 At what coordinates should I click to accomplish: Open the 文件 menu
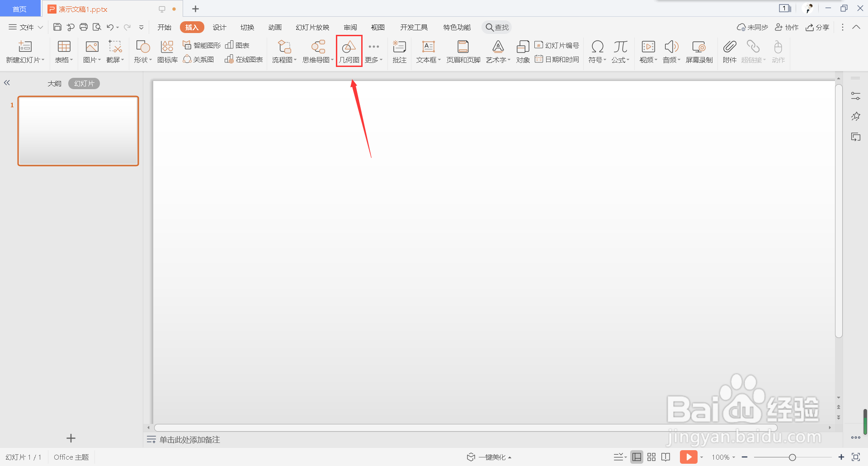[26, 27]
